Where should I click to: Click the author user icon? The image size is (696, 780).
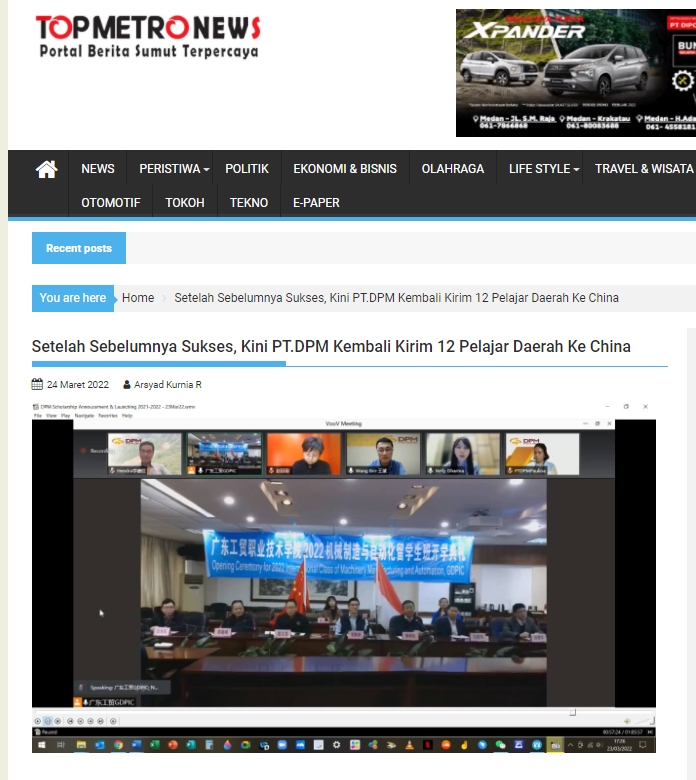[x=127, y=385]
